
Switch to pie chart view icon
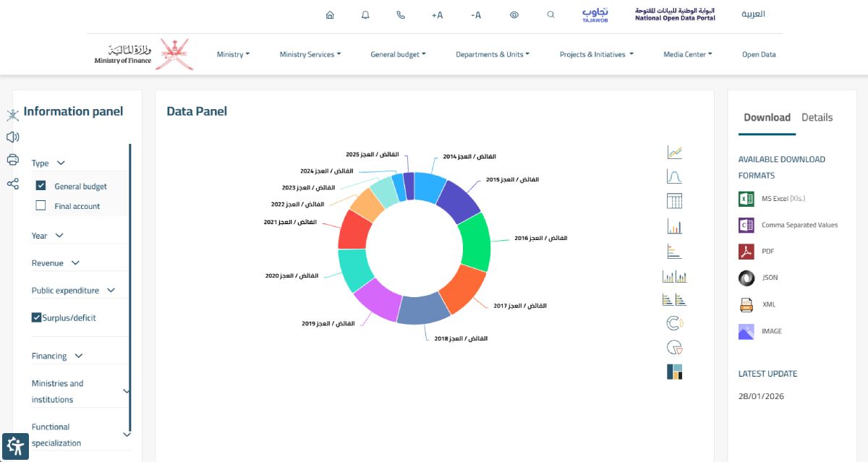coord(674,348)
